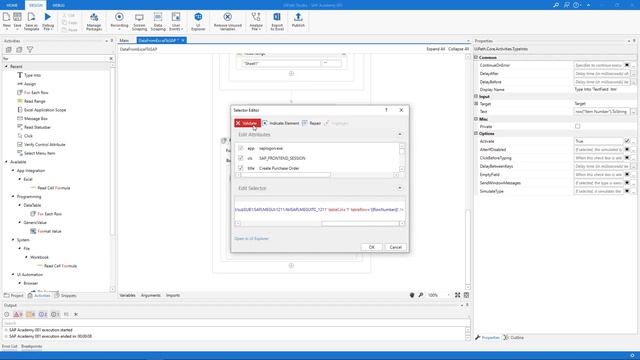Switch to the Project panel tab
Viewport: 640px width, 360px height.
coord(14,296)
